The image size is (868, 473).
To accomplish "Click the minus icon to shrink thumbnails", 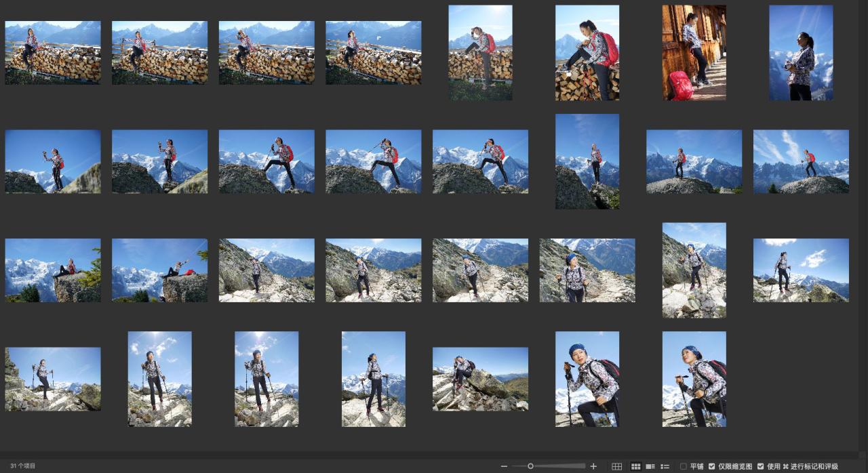I will 504,466.
